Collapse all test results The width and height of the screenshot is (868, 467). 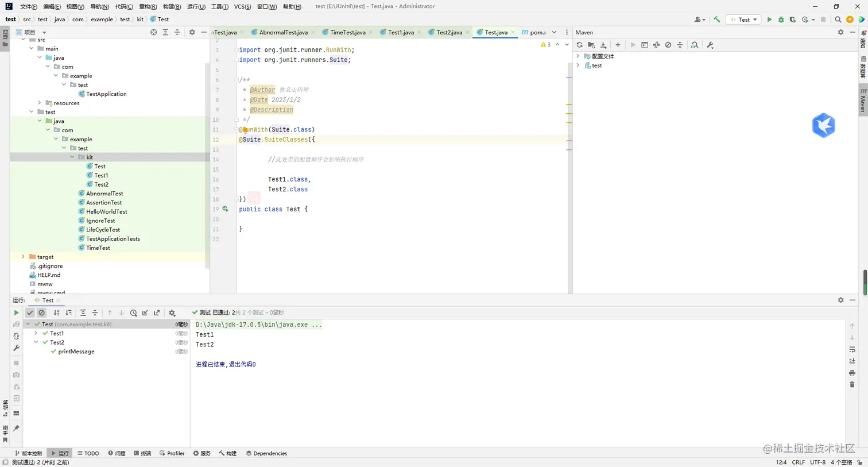tap(95, 313)
